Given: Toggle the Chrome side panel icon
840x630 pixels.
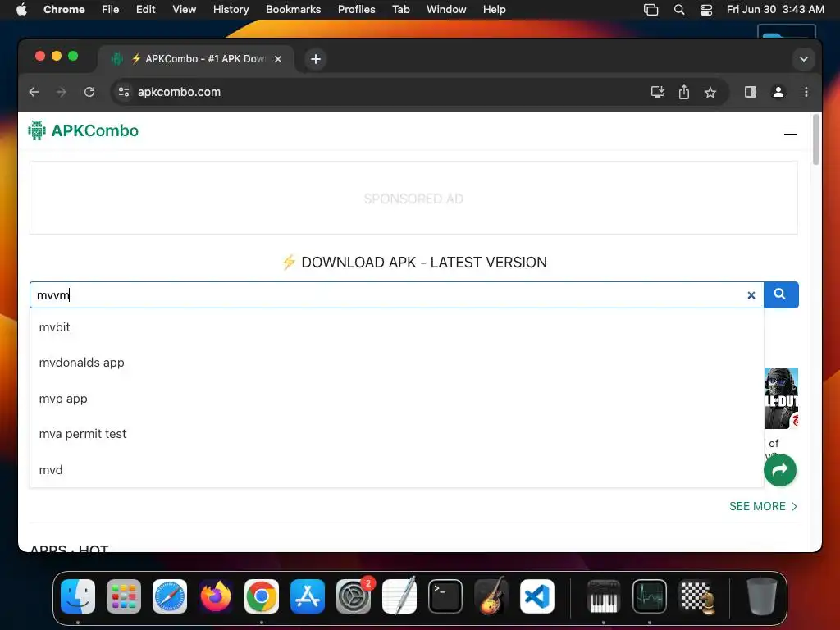Looking at the screenshot, I should (x=751, y=92).
